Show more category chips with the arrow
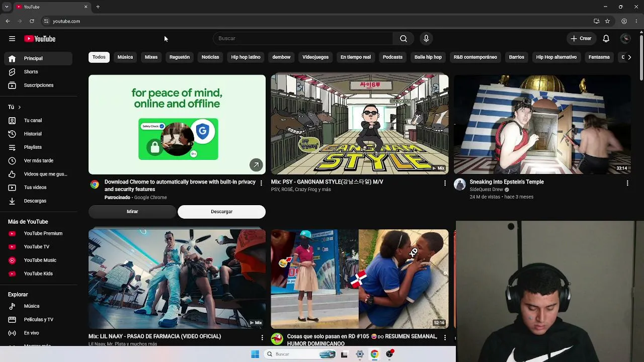This screenshot has height=362, width=644. pyautogui.click(x=629, y=57)
